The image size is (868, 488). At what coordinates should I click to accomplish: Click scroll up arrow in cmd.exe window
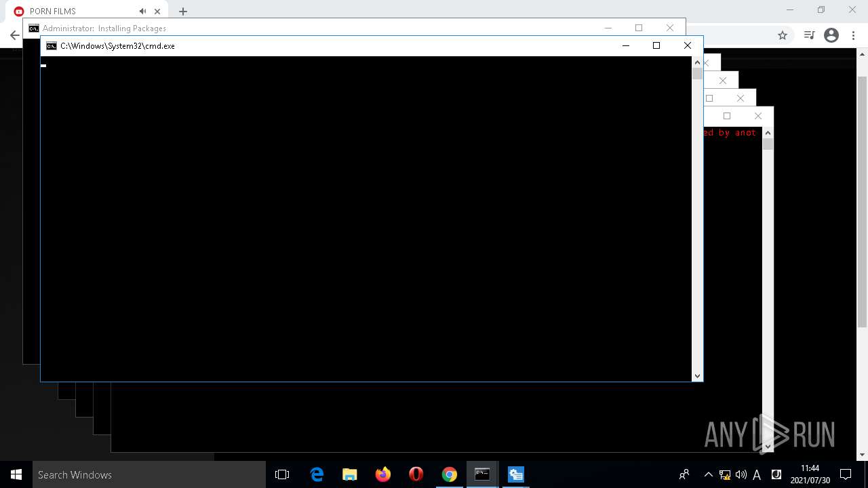click(697, 62)
